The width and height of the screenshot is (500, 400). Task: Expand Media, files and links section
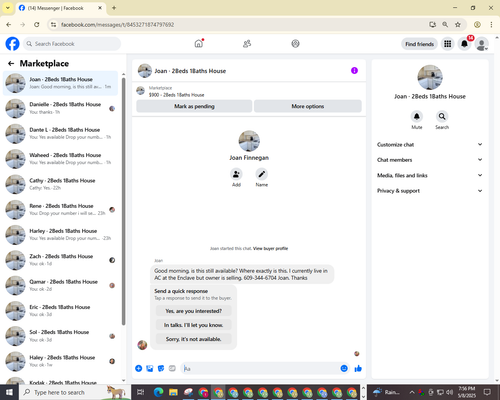(x=430, y=175)
